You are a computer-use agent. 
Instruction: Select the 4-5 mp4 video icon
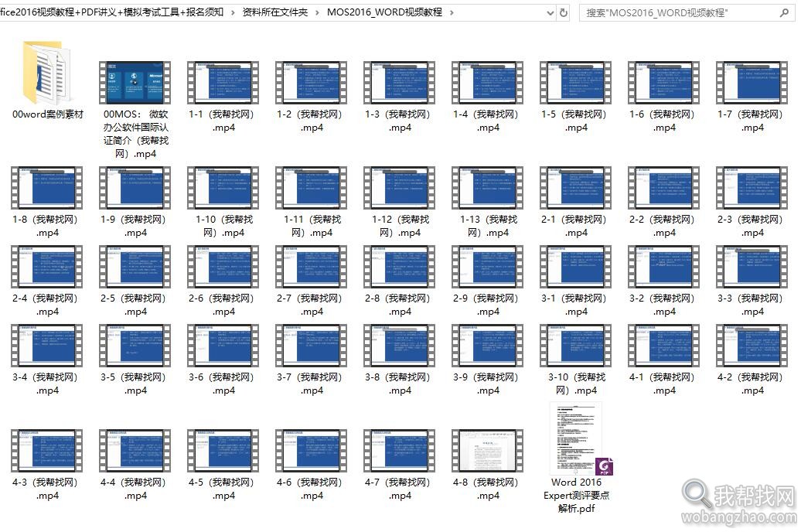pos(223,451)
